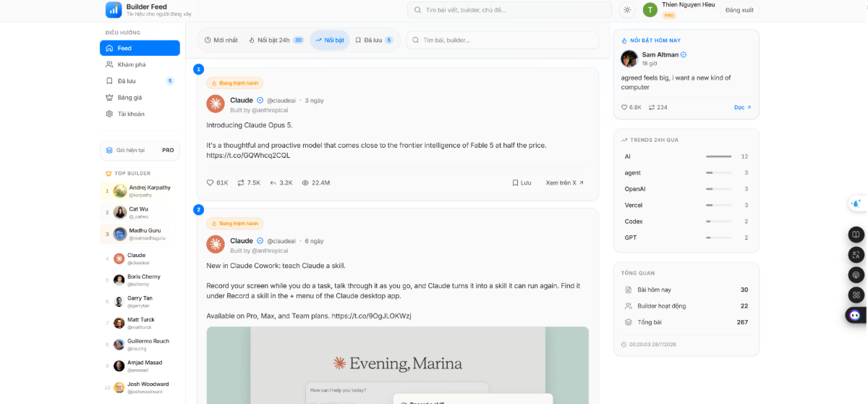Click the @claudeai handle on the 3 ngày post
The image size is (868, 404).
tap(281, 100)
